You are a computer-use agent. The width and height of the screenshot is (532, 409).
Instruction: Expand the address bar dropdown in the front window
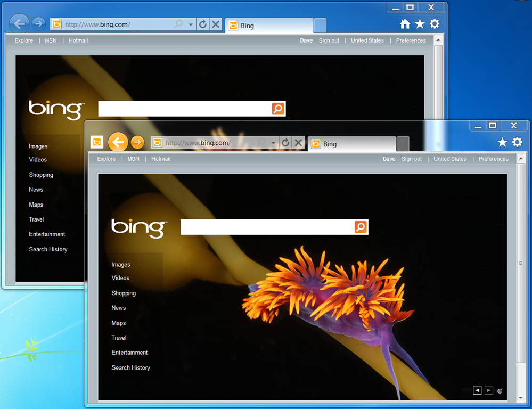273,143
